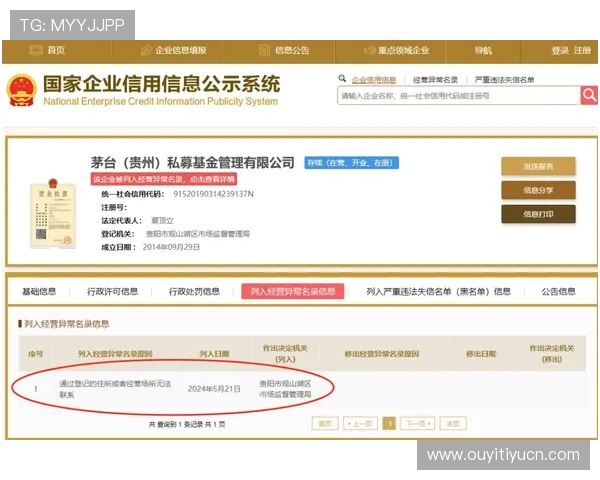Click the record count text 共查询到1条记录
Image resolution: width=600 pixels, height=480 pixels.
[176, 424]
